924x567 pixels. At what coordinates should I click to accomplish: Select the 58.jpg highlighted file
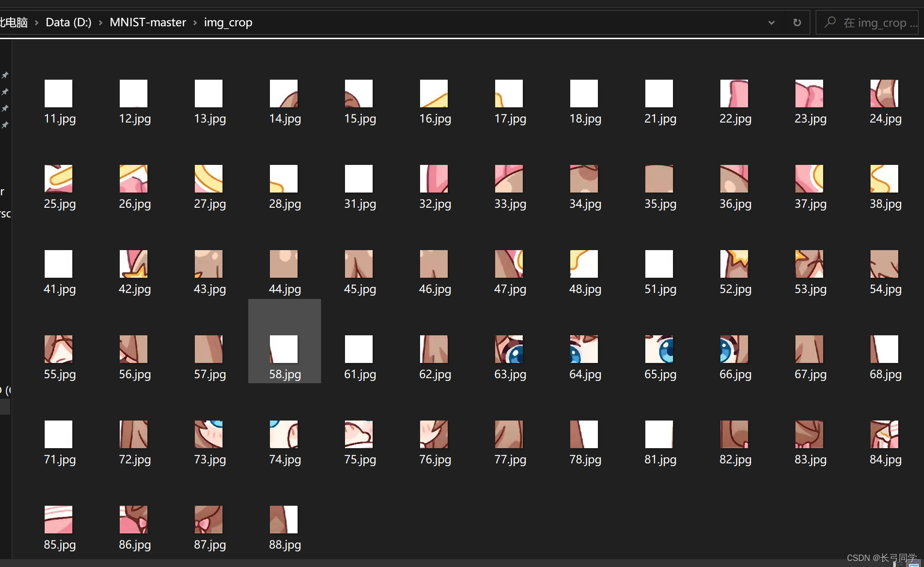click(x=284, y=349)
